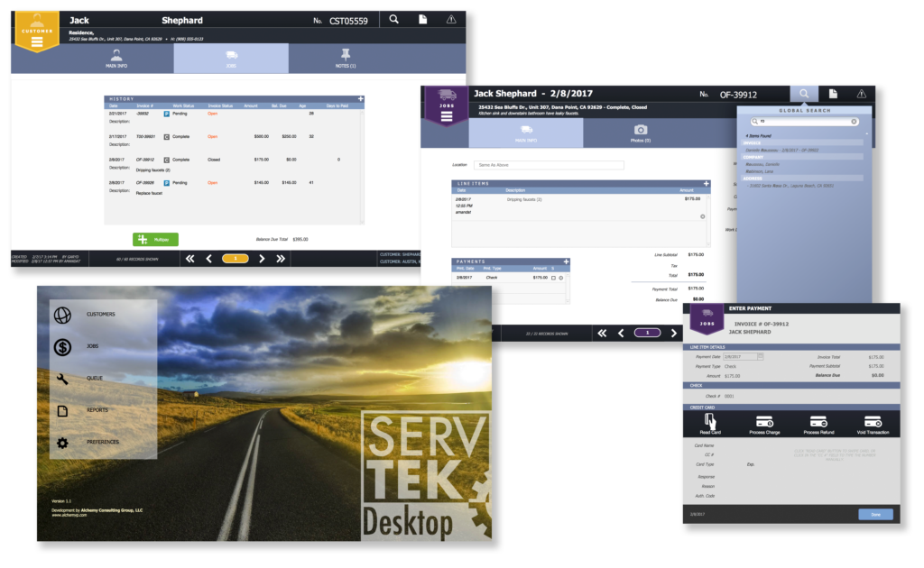This screenshot has width=924, height=568.
Task: Click the highlighted search icon in job window
Action: [x=804, y=94]
